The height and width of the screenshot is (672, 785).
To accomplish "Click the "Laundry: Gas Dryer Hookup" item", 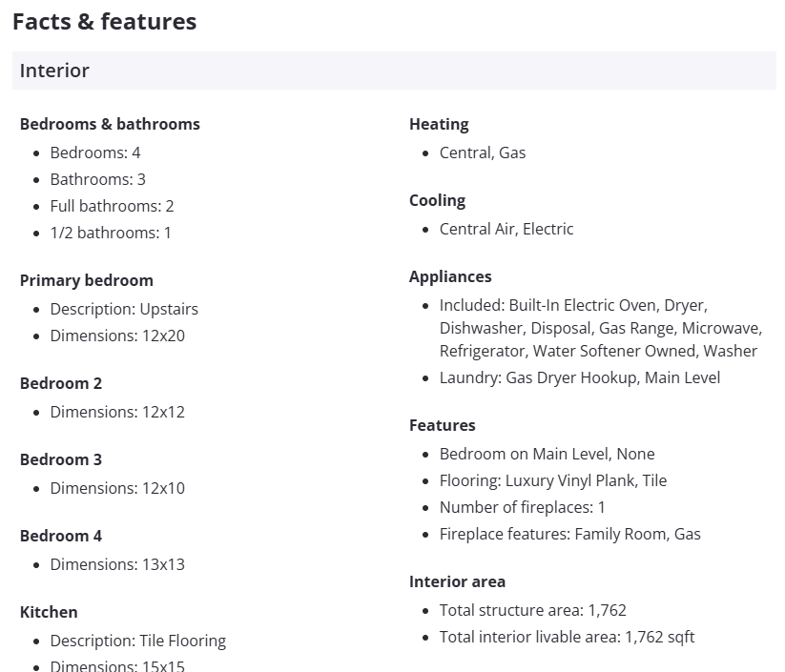I will point(580,377).
